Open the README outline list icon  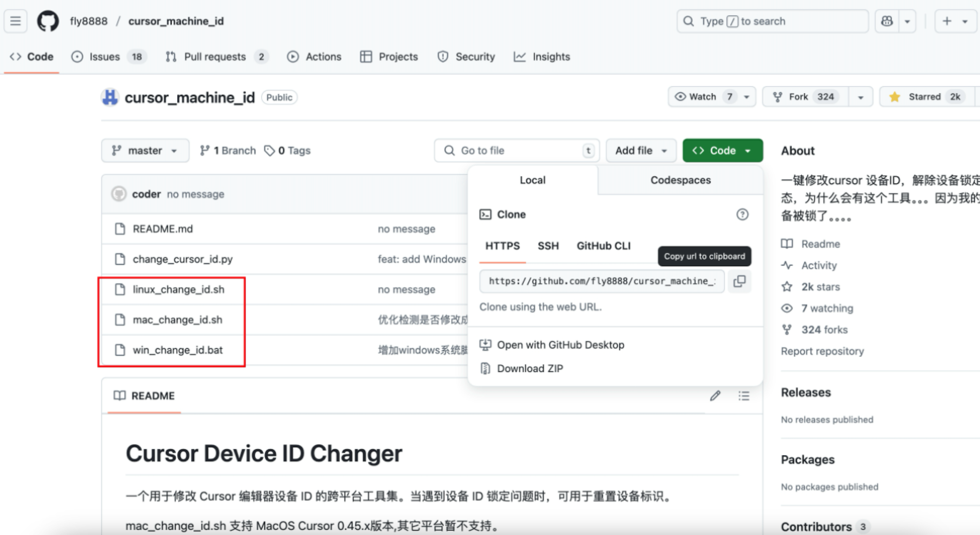coord(744,396)
